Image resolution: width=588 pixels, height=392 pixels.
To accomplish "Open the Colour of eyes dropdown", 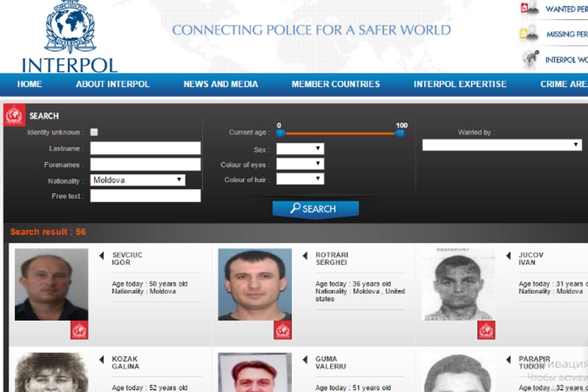I will point(300,163).
